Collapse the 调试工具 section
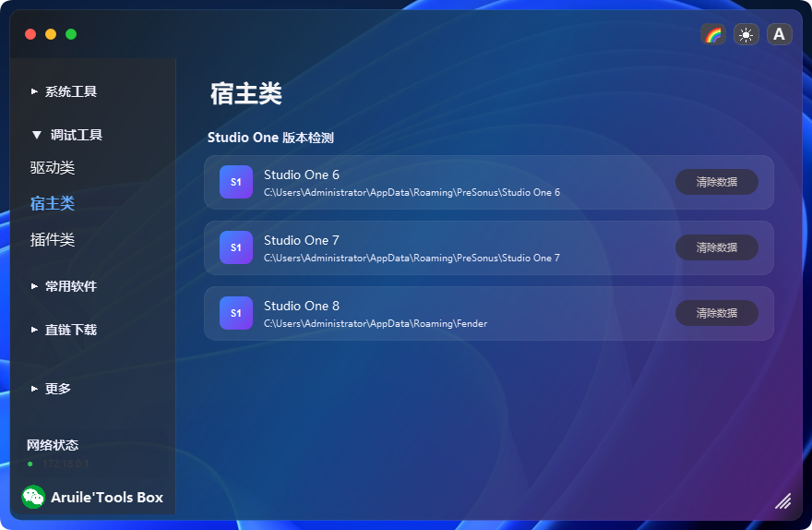This screenshot has width=812, height=530. [66, 135]
